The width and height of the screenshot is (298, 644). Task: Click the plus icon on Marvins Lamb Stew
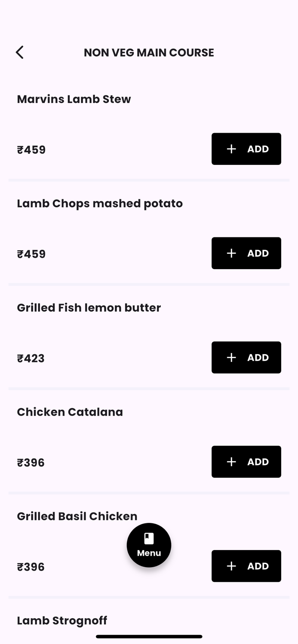coord(231,149)
